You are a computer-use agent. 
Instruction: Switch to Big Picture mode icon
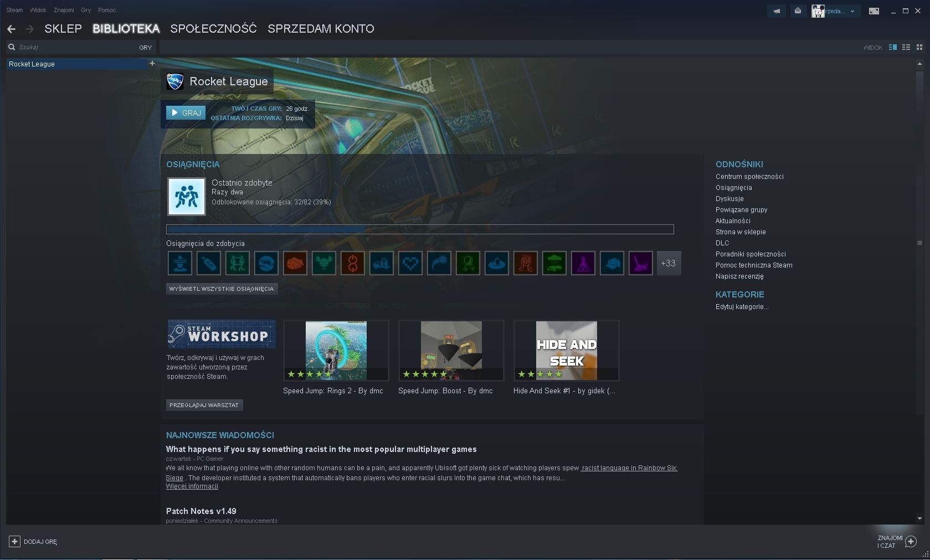(x=874, y=11)
